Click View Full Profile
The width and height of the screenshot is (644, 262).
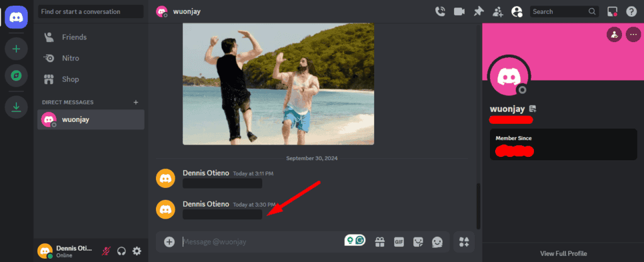[563, 253]
